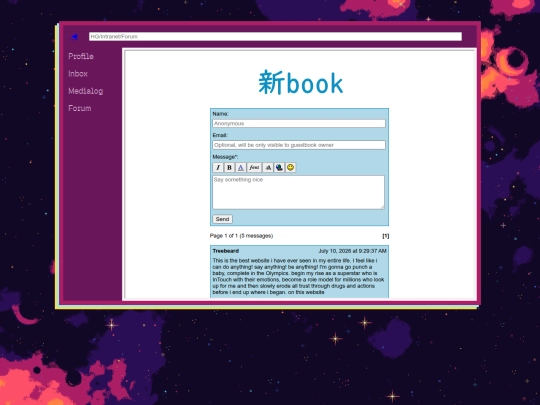Click the message textarea resize grip
Image resolution: width=540 pixels, height=405 pixels.
point(382,207)
